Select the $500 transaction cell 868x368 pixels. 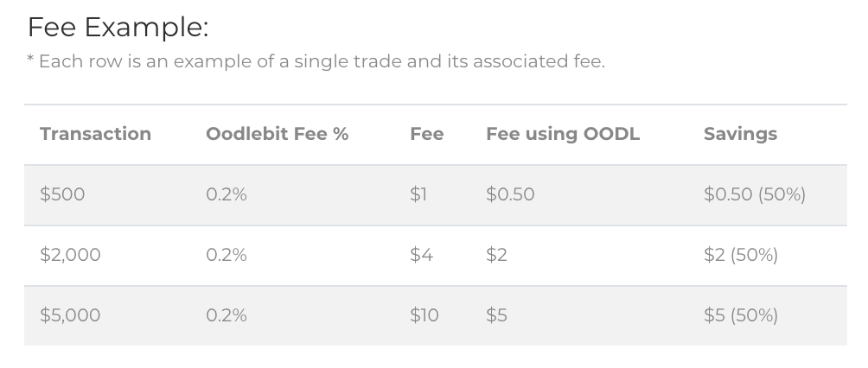pos(62,194)
